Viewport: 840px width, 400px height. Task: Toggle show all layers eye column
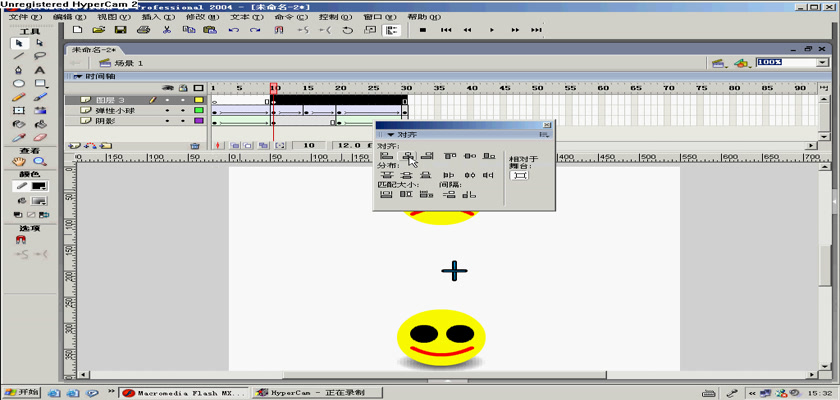coord(169,88)
